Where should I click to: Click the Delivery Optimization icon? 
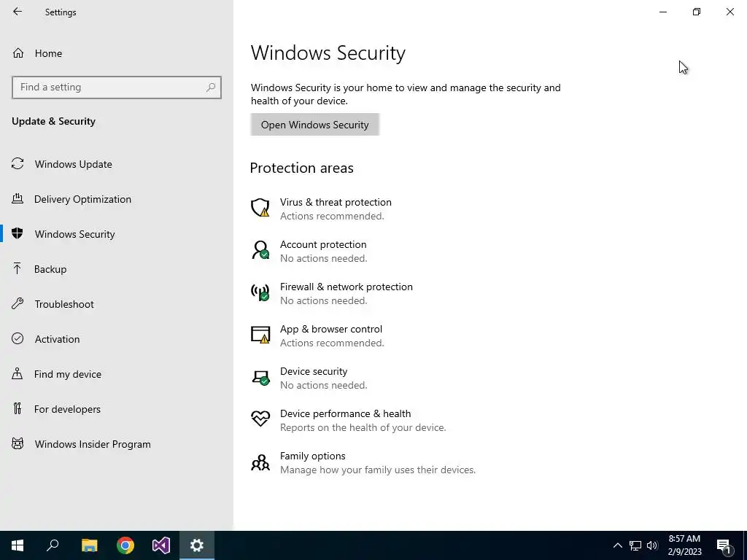18,198
